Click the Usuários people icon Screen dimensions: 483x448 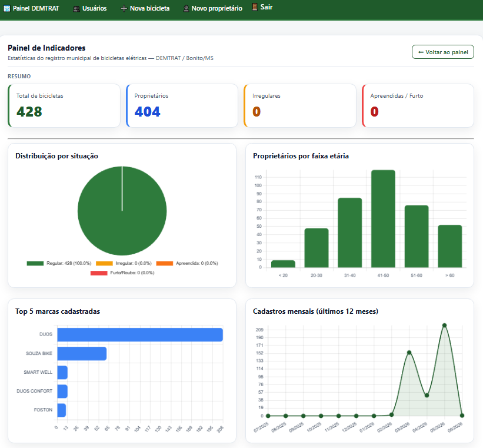click(76, 9)
